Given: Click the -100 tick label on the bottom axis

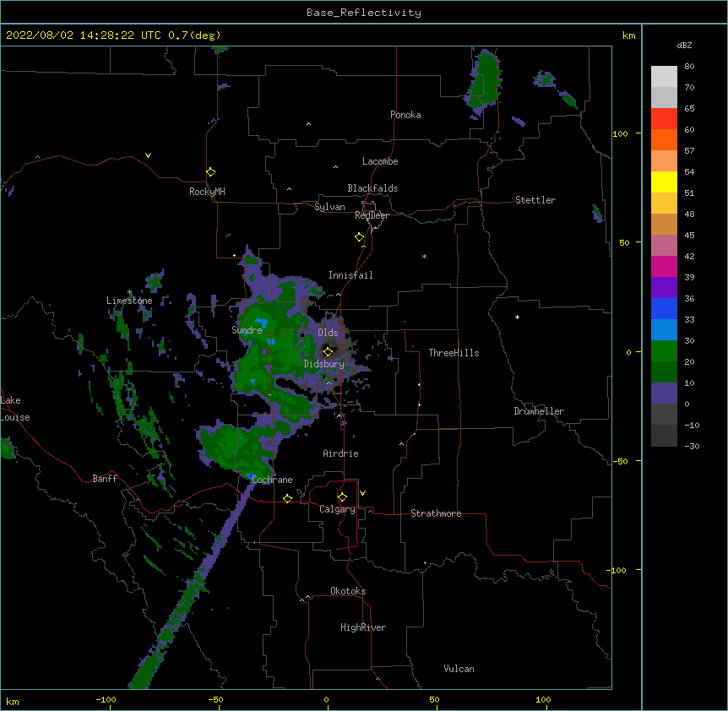Looking at the screenshot, I should [106, 700].
